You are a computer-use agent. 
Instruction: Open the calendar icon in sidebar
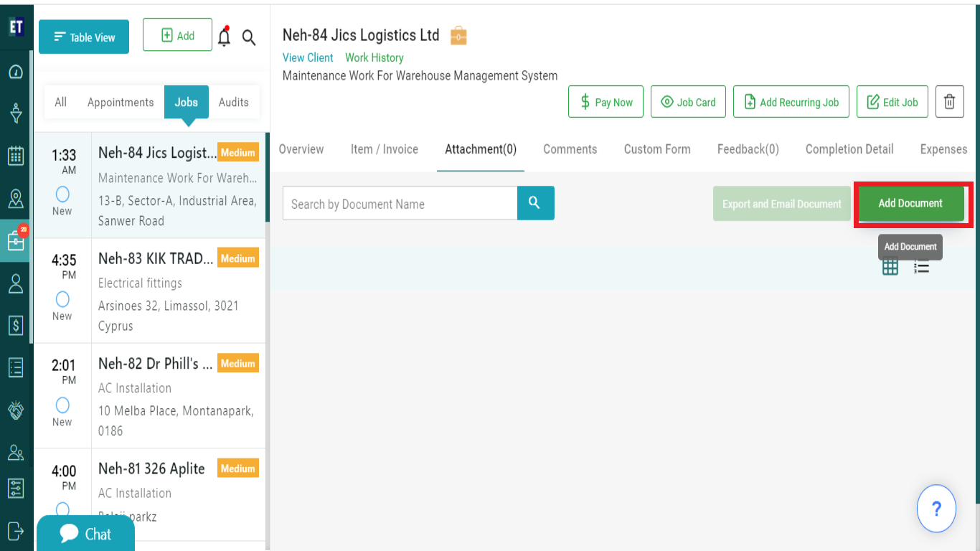pyautogui.click(x=16, y=156)
